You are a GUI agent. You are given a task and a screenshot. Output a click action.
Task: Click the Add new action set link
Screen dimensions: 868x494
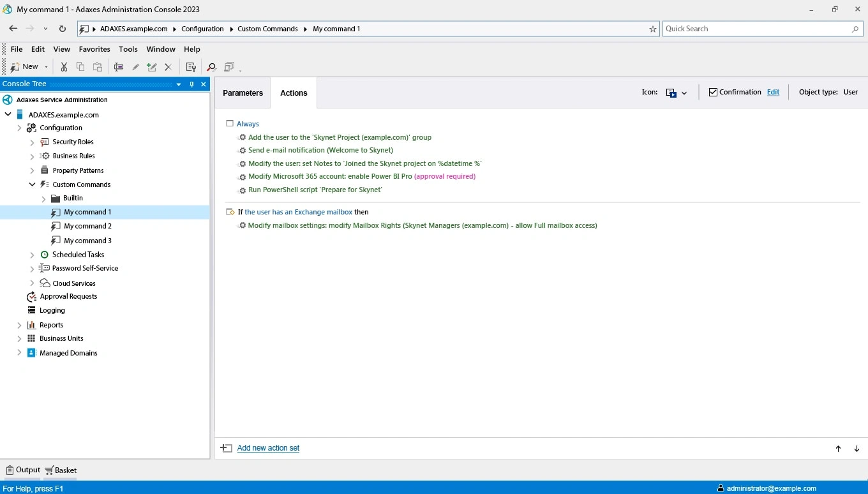coord(268,447)
